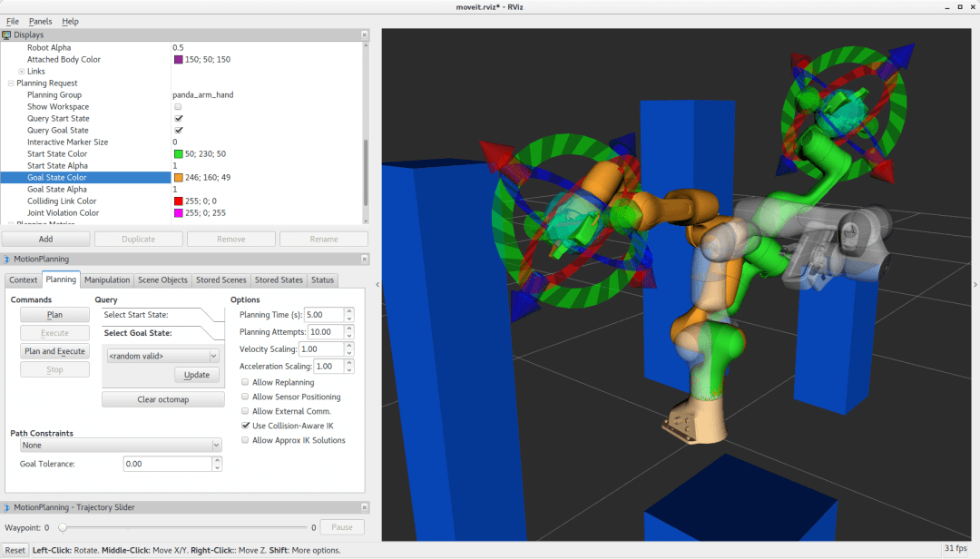Select the Robot Alpha row
Screen dimensions: 980x559
(181, 47)
